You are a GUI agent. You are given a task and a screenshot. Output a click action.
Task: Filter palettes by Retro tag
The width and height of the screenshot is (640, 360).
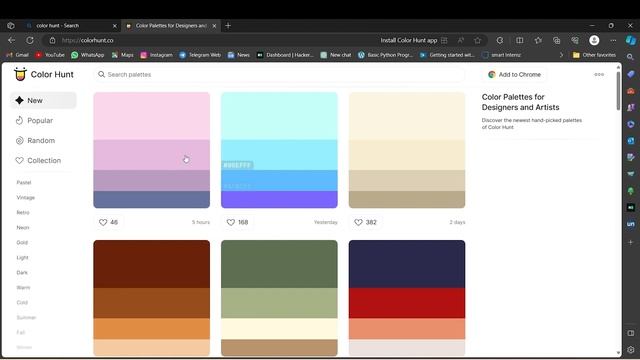(23, 213)
